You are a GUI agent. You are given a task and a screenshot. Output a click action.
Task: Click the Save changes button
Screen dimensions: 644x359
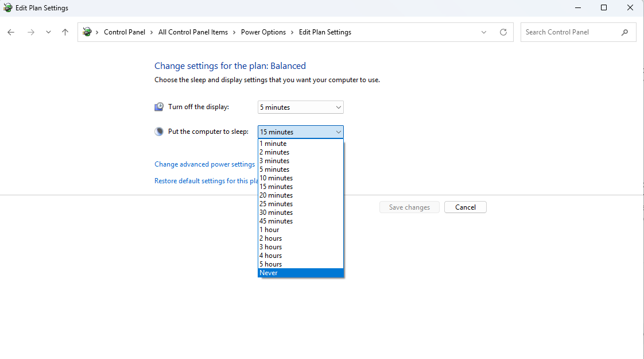tap(409, 207)
